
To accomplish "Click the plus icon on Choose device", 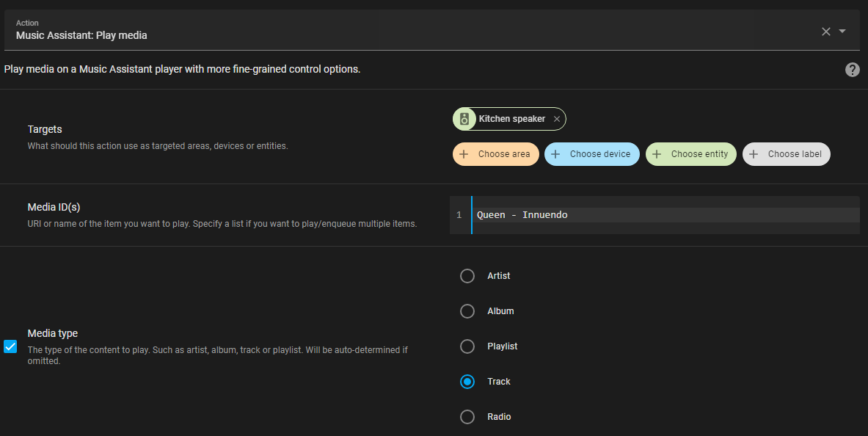I will (555, 154).
